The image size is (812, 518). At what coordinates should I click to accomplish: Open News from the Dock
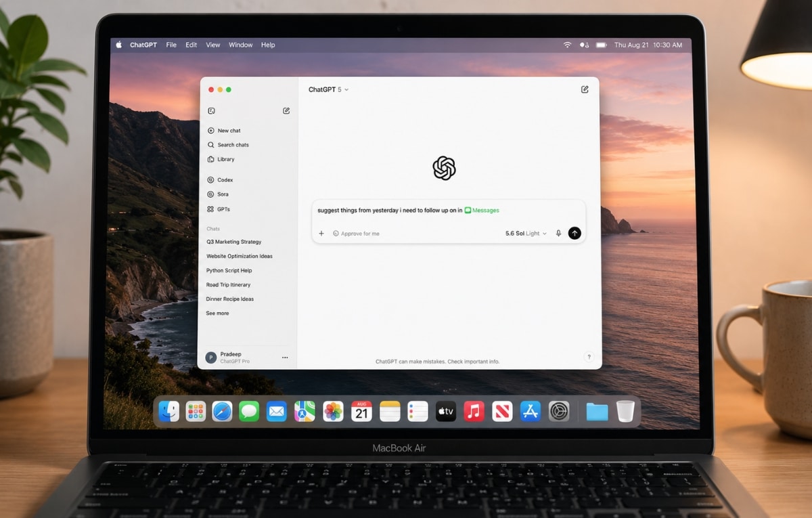[502, 411]
